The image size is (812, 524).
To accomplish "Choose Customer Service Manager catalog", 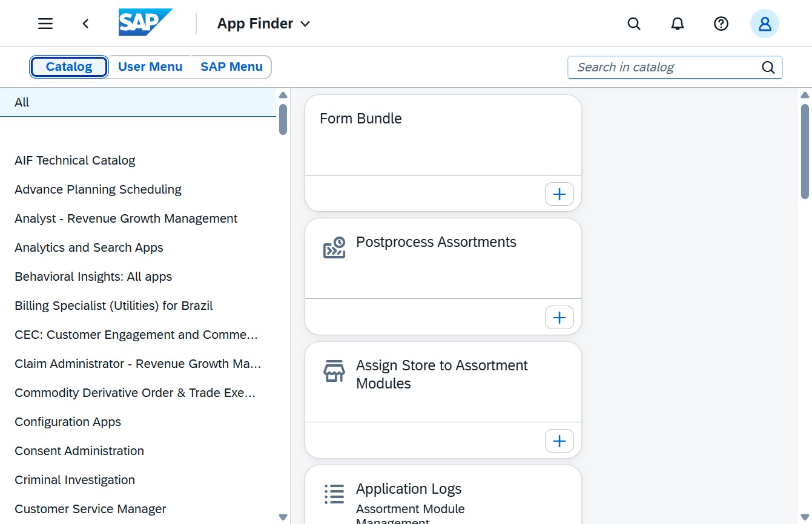I will 138,509.
